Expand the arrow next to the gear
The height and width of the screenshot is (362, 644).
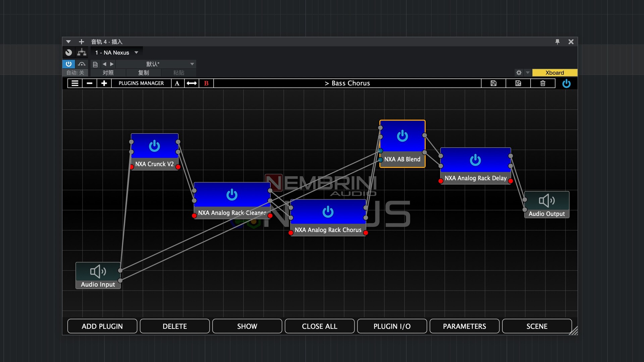pos(528,73)
